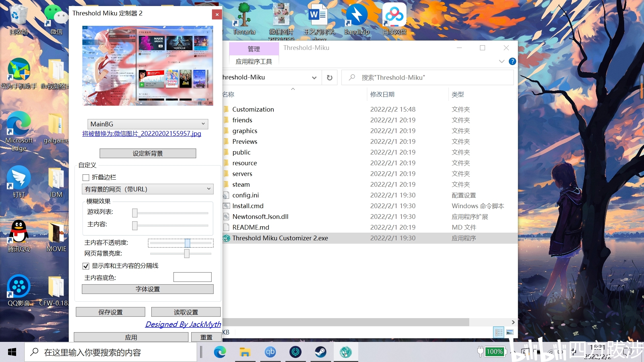Launch Bandizip desktop shortcut
The height and width of the screenshot is (362, 644).
click(x=357, y=19)
